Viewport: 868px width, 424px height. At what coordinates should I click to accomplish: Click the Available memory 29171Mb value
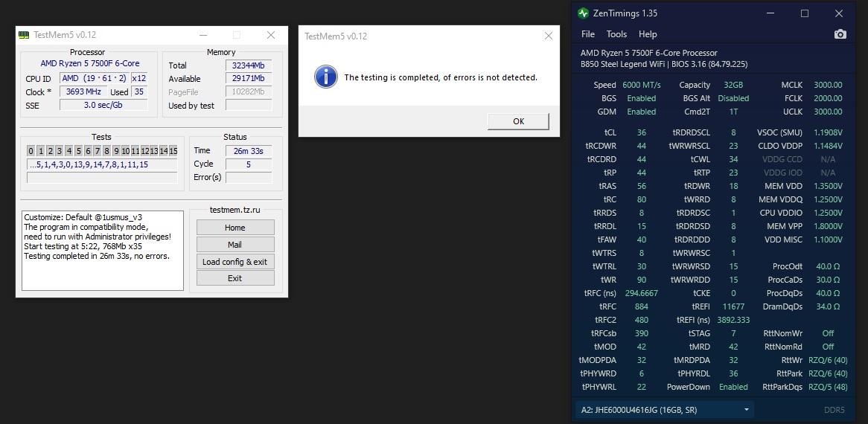coord(249,79)
